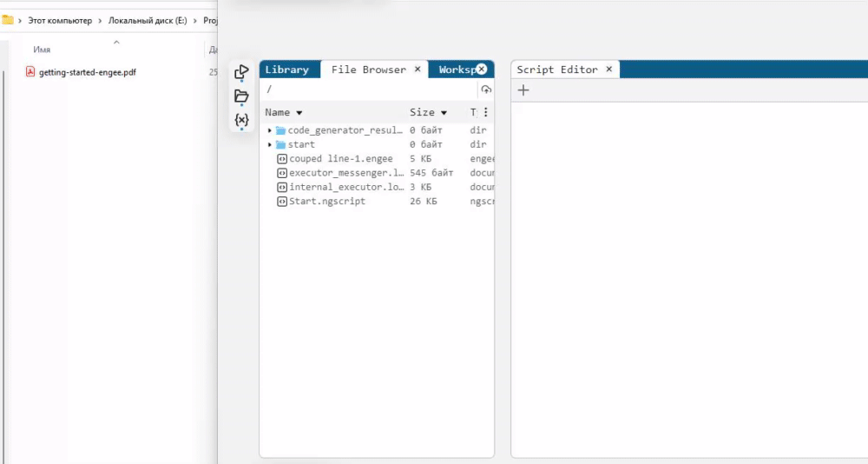Open the chevron after Локальный диск (E:) in Explorer
Viewport: 868px width, 464px height.
pyautogui.click(x=194, y=21)
